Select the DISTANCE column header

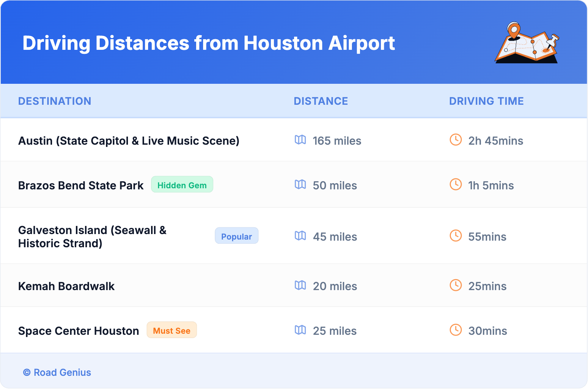pyautogui.click(x=321, y=101)
